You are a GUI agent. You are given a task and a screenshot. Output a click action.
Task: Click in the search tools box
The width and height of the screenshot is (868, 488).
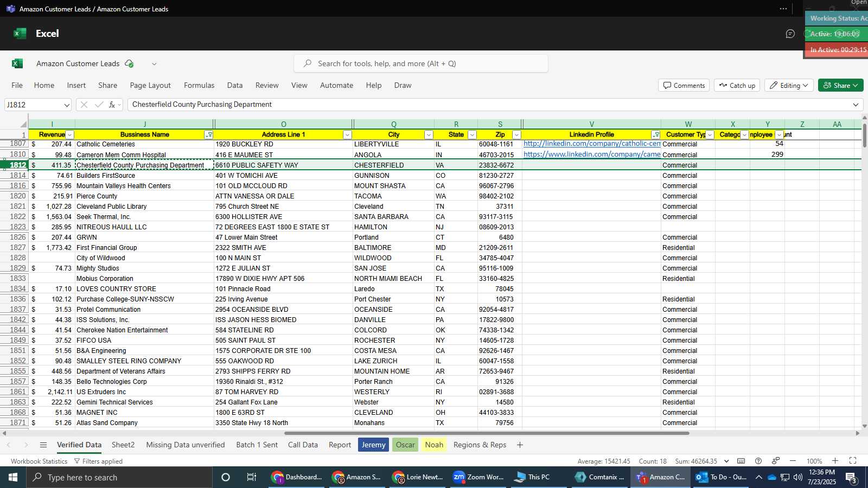pos(421,63)
